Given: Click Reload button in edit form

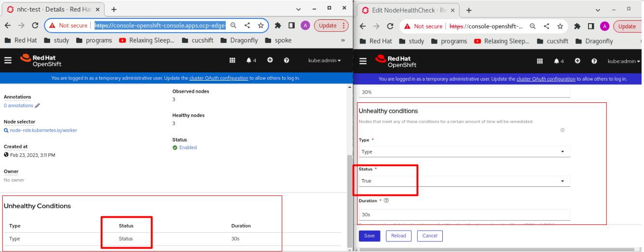Looking at the screenshot, I should point(398,236).
